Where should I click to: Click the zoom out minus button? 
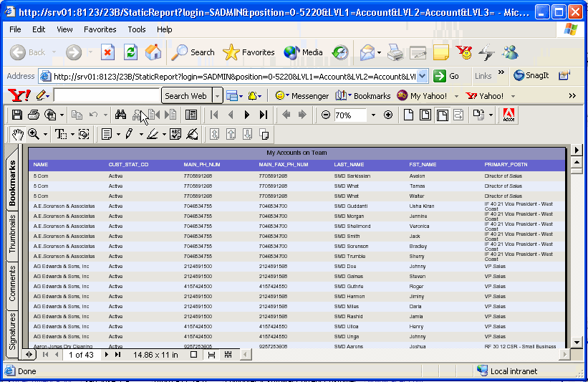point(326,115)
